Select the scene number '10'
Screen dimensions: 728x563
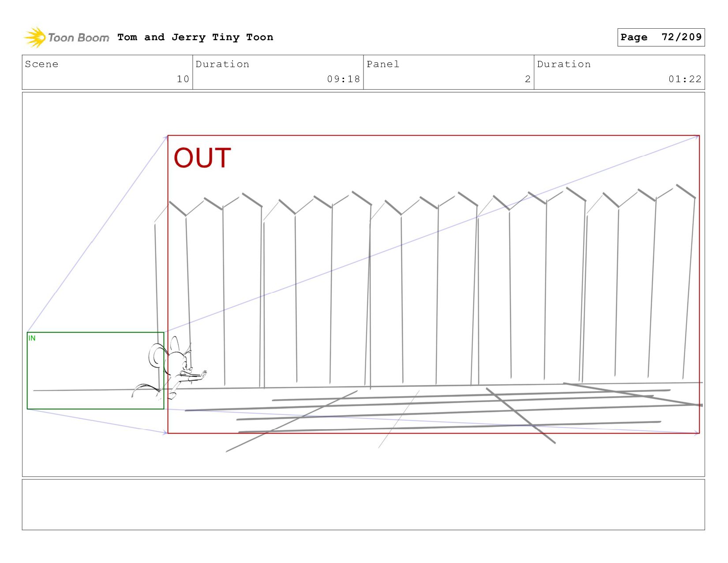point(183,79)
